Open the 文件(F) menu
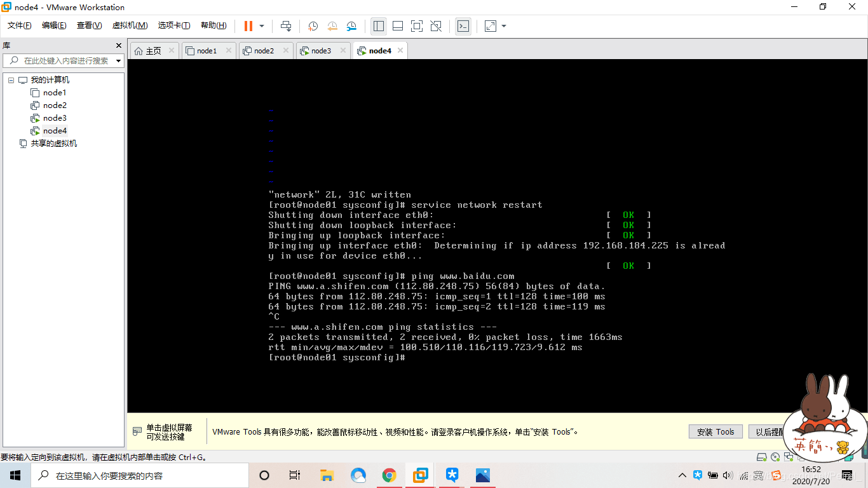The height and width of the screenshot is (488, 868). (20, 25)
